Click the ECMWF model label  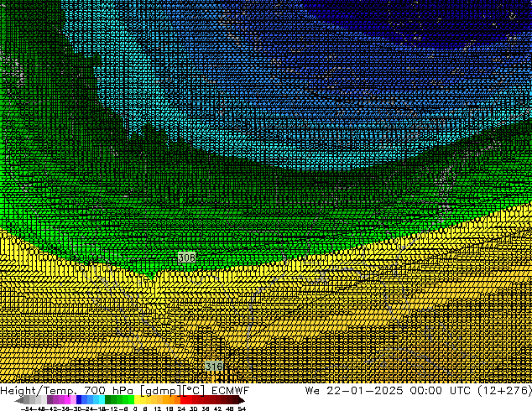230,391
